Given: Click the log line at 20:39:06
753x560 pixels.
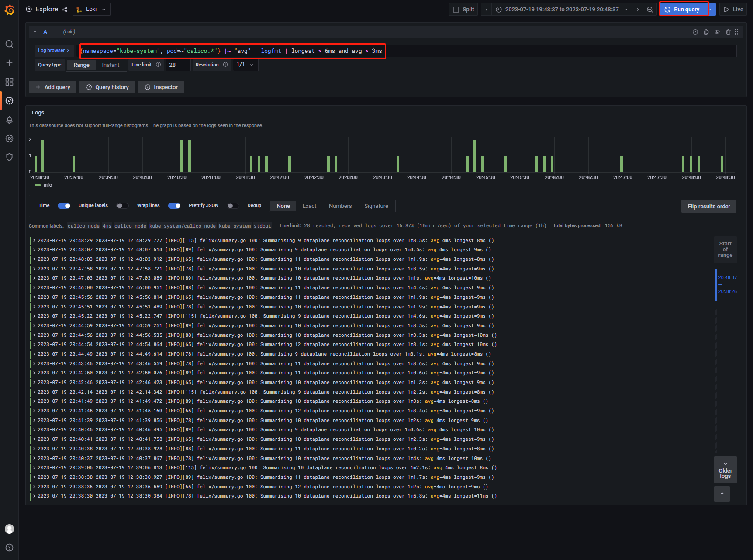Looking at the screenshot, I should pos(266,468).
